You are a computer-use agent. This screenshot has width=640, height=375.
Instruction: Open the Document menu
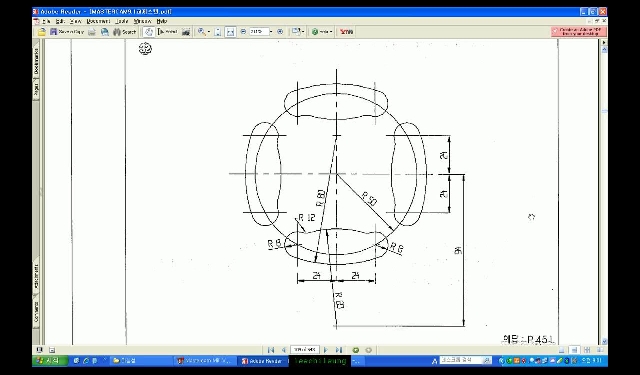pyautogui.click(x=98, y=21)
